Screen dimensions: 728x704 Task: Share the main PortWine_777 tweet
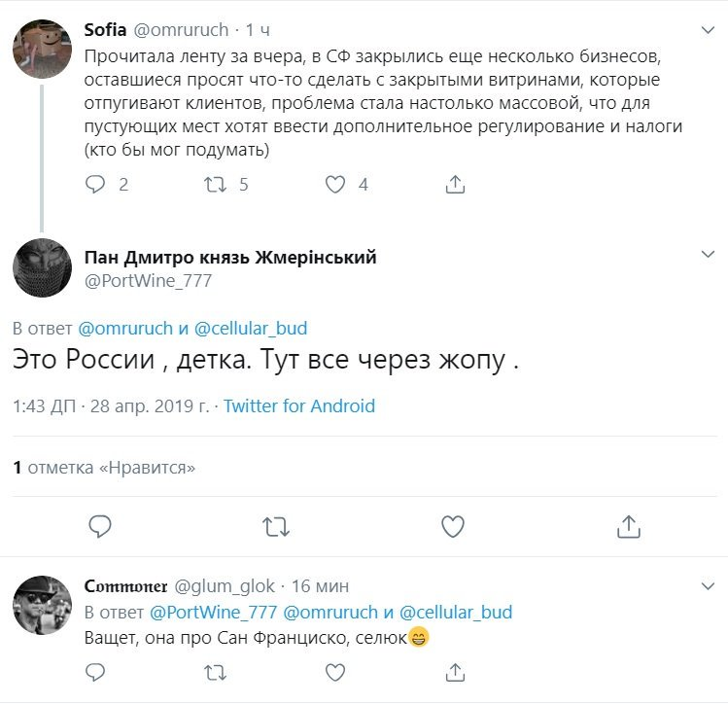pyautogui.click(x=629, y=526)
